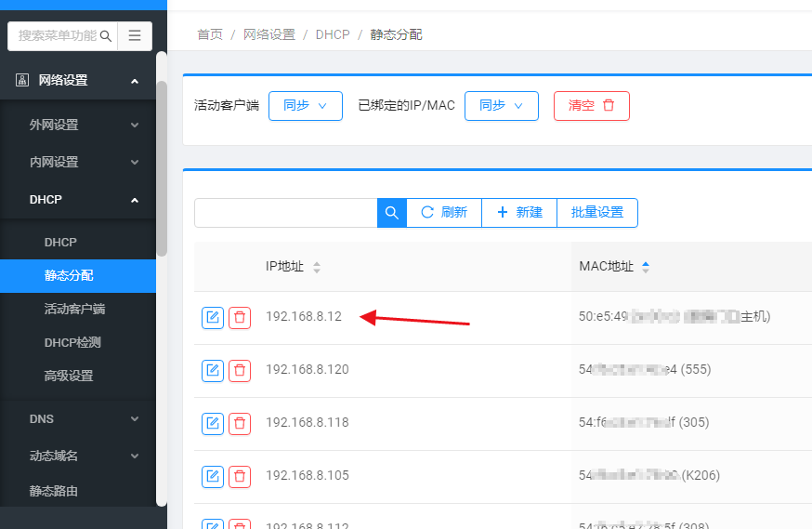Click the table search input field
This screenshot has width=812, height=529.
pos(285,213)
